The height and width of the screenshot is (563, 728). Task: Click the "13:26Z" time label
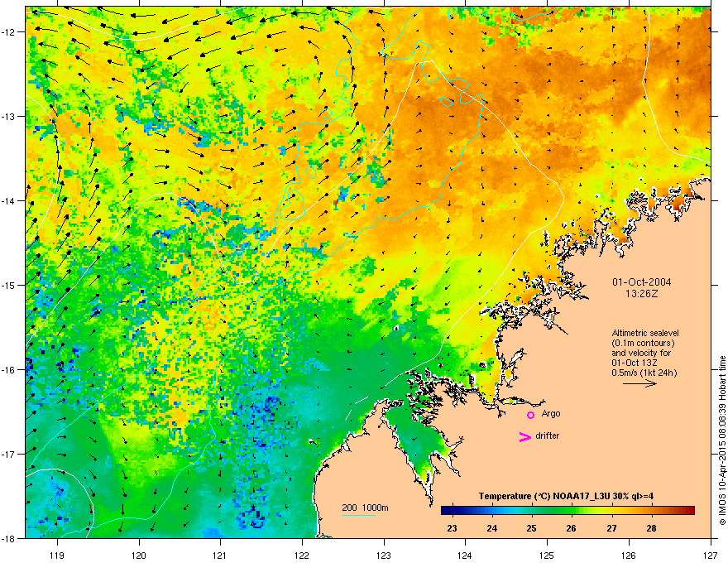pyautogui.click(x=642, y=294)
